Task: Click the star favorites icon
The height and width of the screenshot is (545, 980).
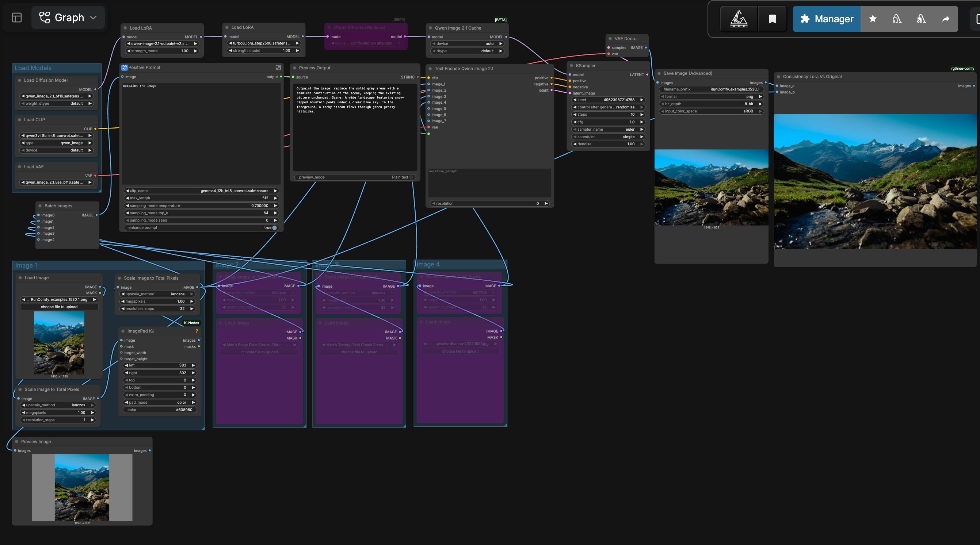Action: (x=873, y=19)
